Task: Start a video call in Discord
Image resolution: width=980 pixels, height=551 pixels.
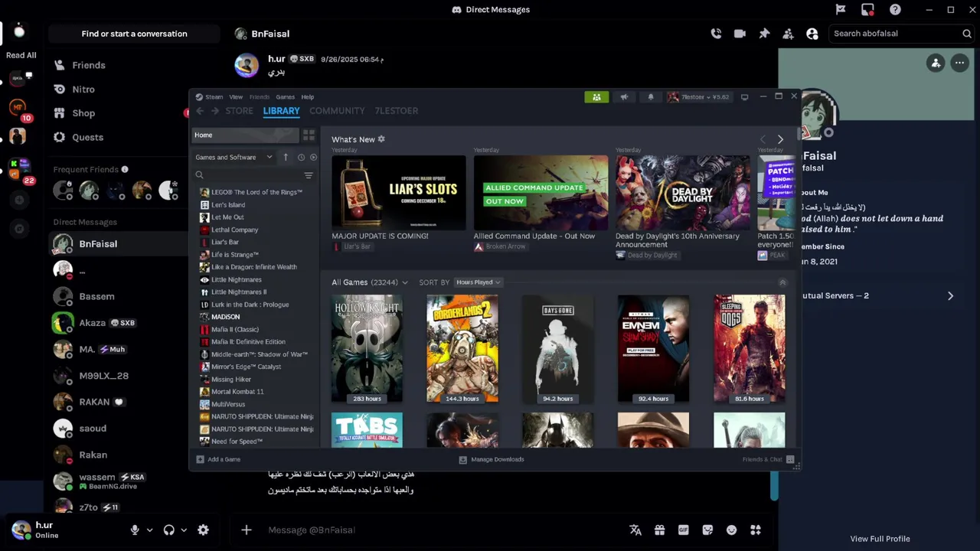Action: click(740, 34)
